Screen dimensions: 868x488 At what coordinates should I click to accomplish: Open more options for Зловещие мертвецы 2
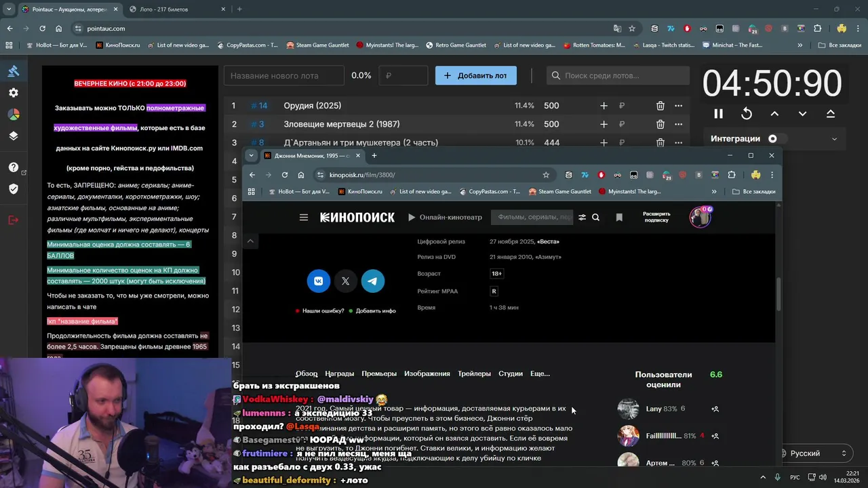coord(678,124)
